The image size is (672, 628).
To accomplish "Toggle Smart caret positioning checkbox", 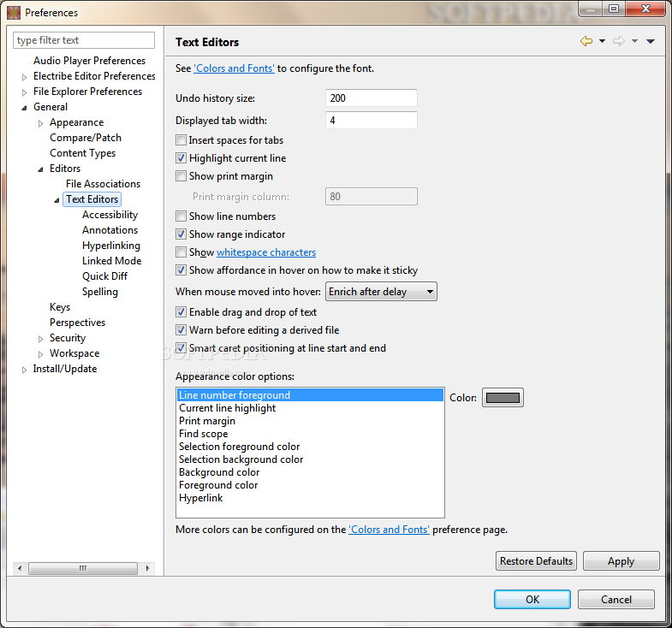I will tap(181, 348).
